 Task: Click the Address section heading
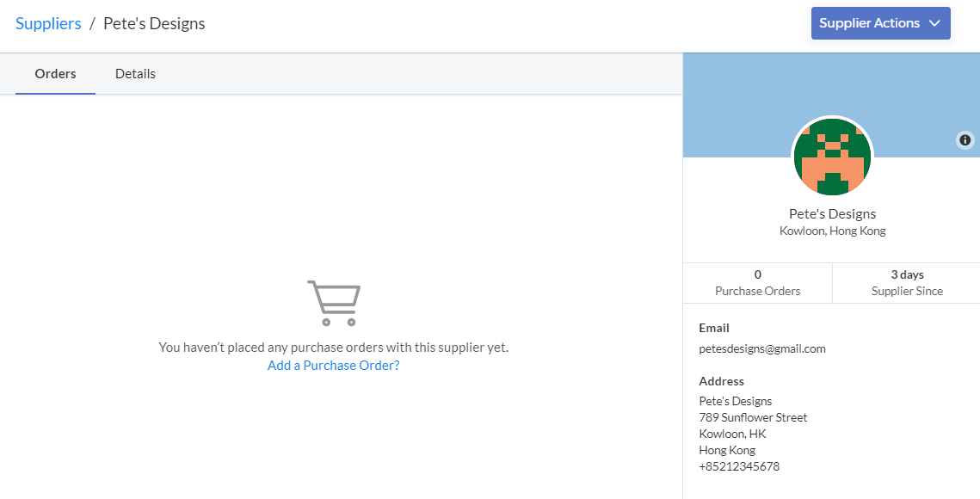721,381
